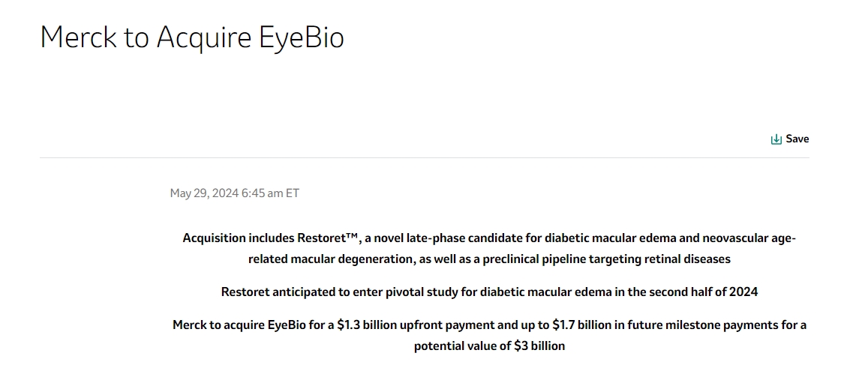
Task: Click the 'Merck to Acquire EyeBio' headline
Action: 192,37
